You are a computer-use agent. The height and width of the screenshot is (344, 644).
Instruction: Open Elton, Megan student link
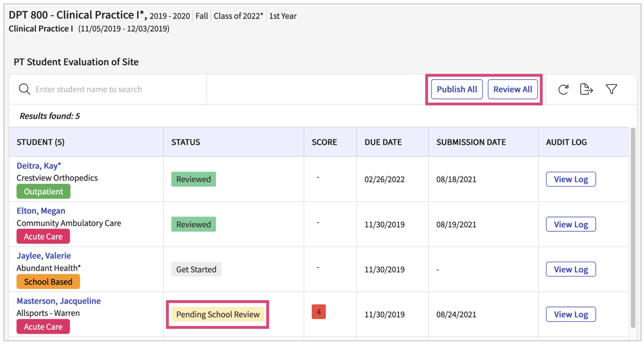click(x=41, y=211)
